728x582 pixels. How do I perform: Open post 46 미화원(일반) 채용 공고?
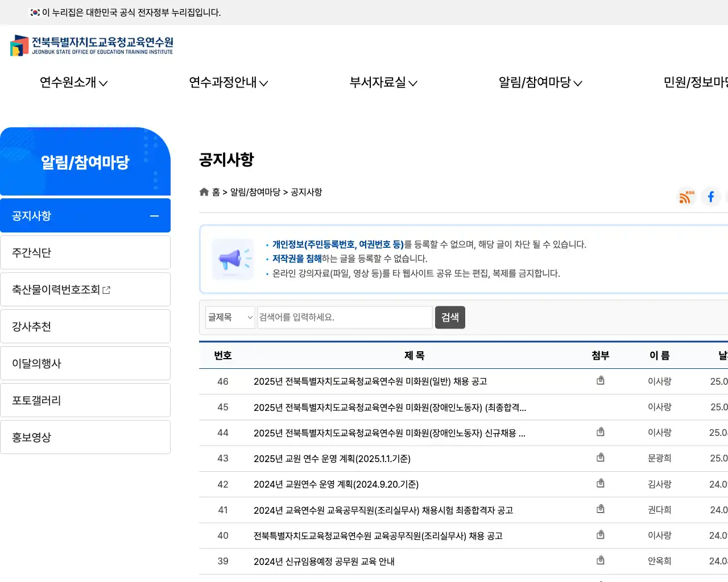(370, 381)
